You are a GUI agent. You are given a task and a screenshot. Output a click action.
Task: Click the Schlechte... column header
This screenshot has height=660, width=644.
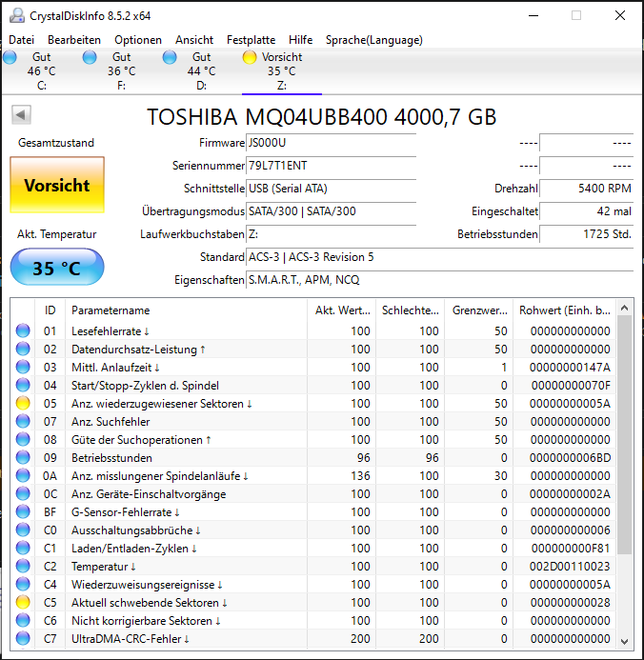[x=411, y=310]
